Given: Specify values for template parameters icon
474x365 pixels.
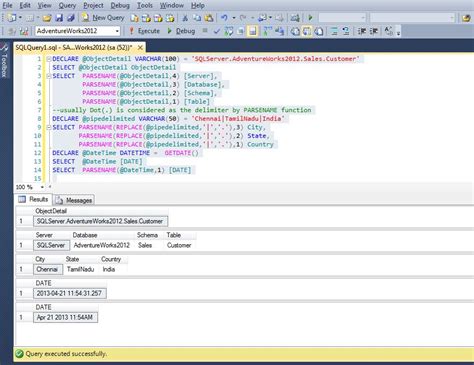Looking at the screenshot, I should tap(388, 31).
